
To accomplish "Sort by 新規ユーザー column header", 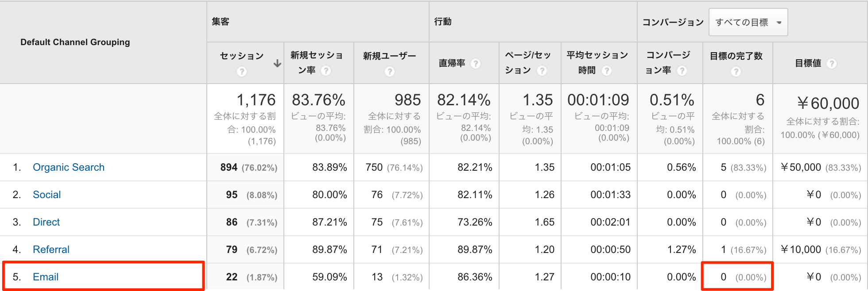I will tap(390, 56).
